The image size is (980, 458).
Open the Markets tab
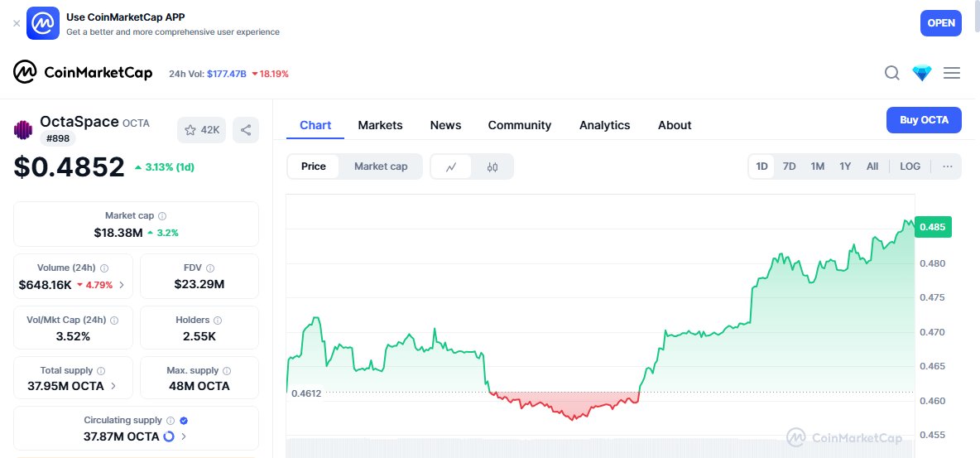point(380,125)
